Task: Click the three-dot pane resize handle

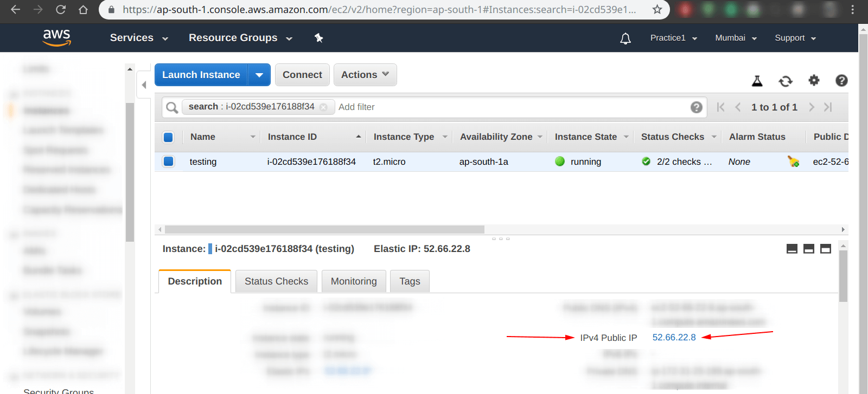Action: [501, 238]
